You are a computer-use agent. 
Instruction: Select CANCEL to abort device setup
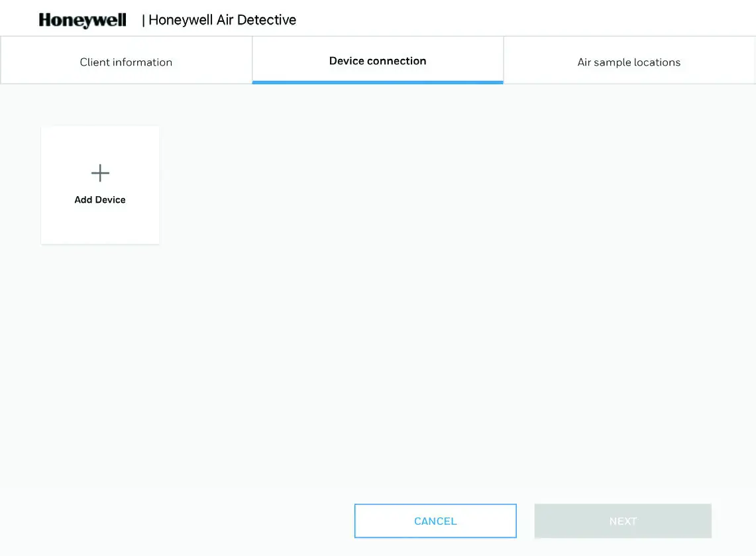tap(435, 521)
